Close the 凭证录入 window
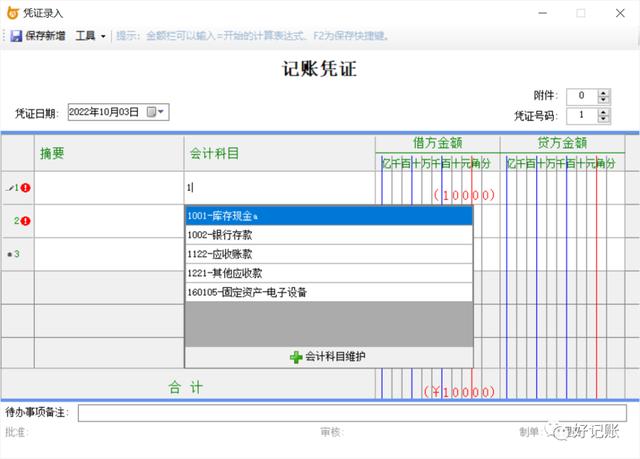This screenshot has width=640, height=459. pyautogui.click(x=620, y=13)
